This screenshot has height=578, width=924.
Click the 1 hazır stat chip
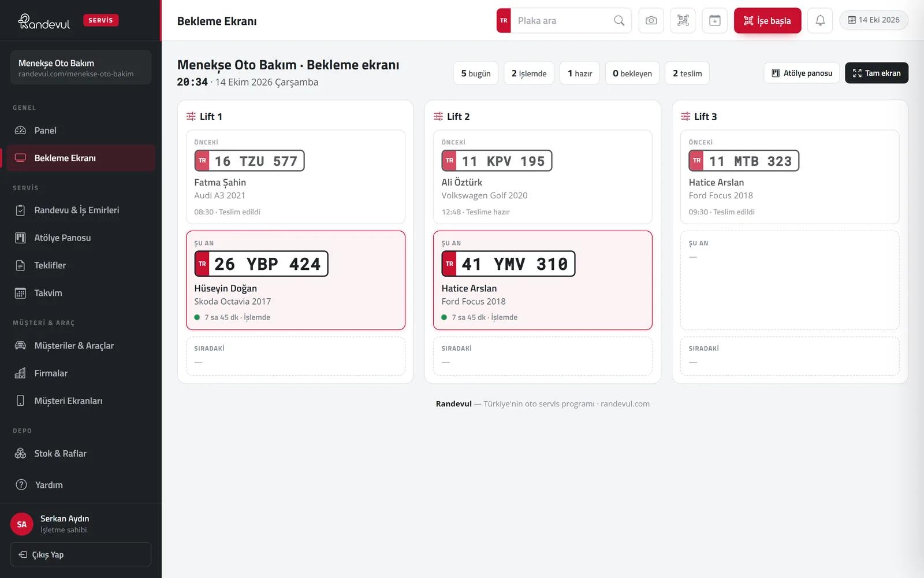pos(580,73)
